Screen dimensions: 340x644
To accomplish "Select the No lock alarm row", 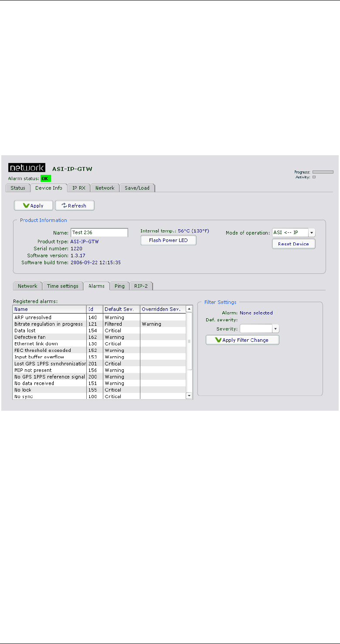I will tap(99, 390).
